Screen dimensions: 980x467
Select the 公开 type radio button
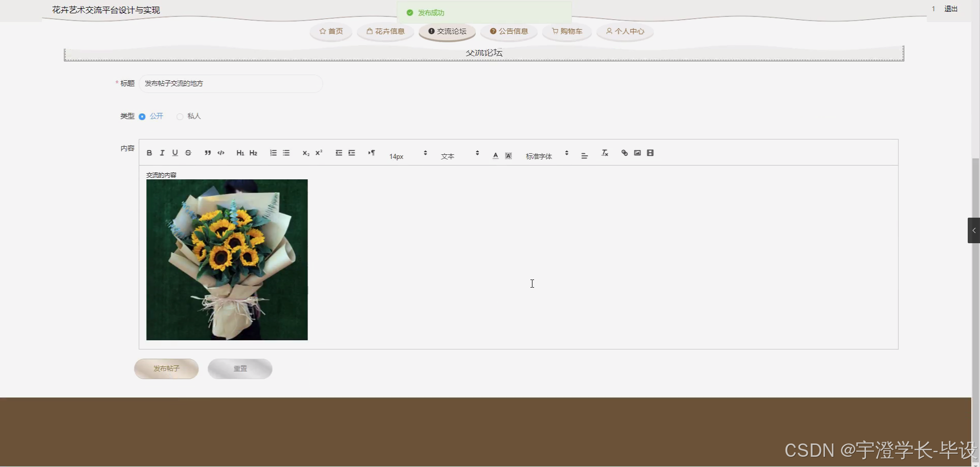tap(142, 116)
